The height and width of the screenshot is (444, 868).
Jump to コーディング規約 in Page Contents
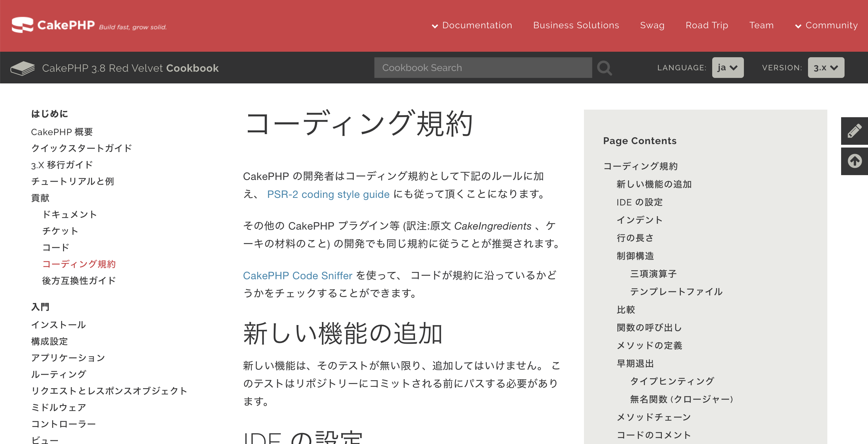pyautogui.click(x=640, y=166)
